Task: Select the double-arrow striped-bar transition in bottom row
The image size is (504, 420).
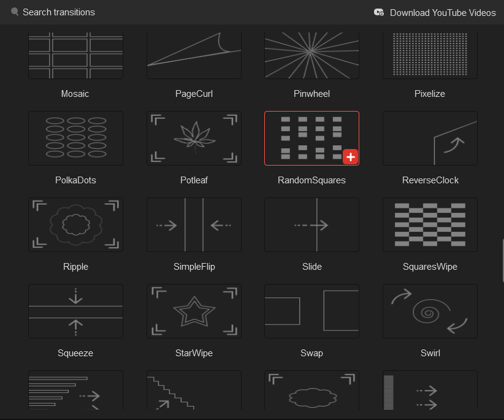Action: (430, 390)
